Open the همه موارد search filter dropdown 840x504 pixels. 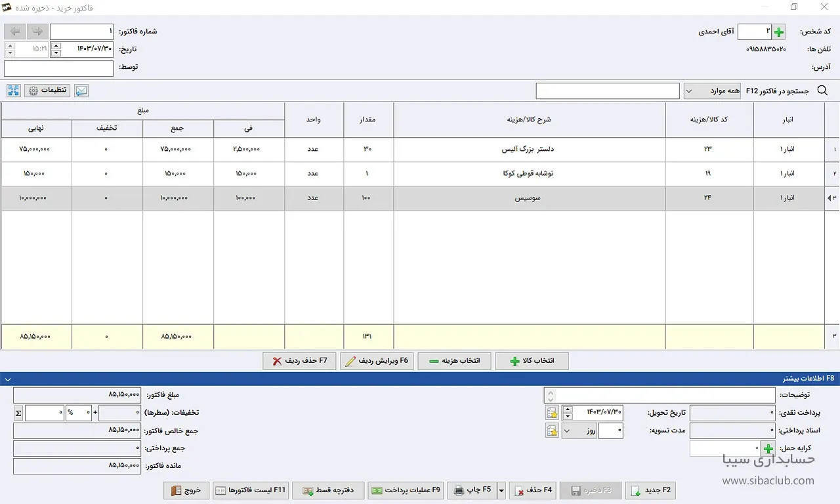coord(712,91)
